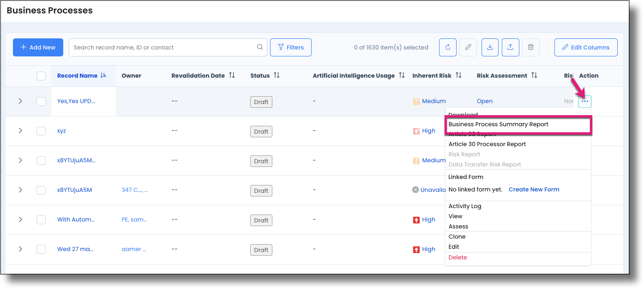Check the x8YTUjuA5M… truncated row checkbox

click(x=41, y=160)
